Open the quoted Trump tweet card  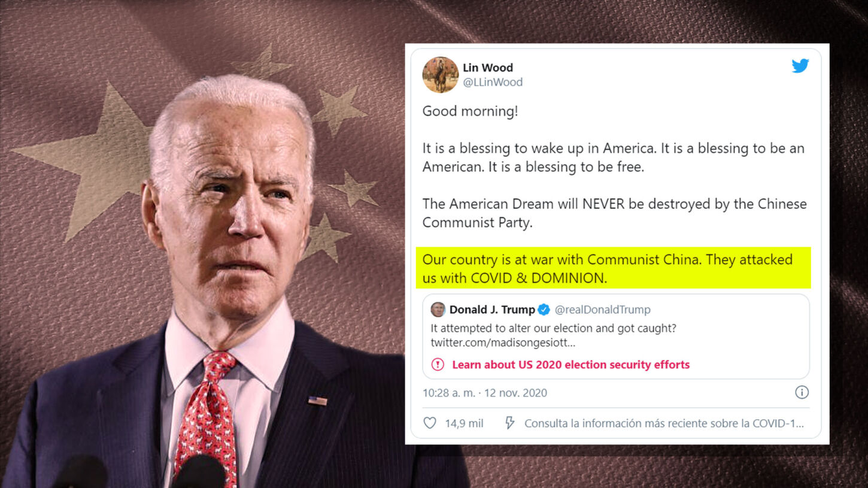tap(616, 337)
